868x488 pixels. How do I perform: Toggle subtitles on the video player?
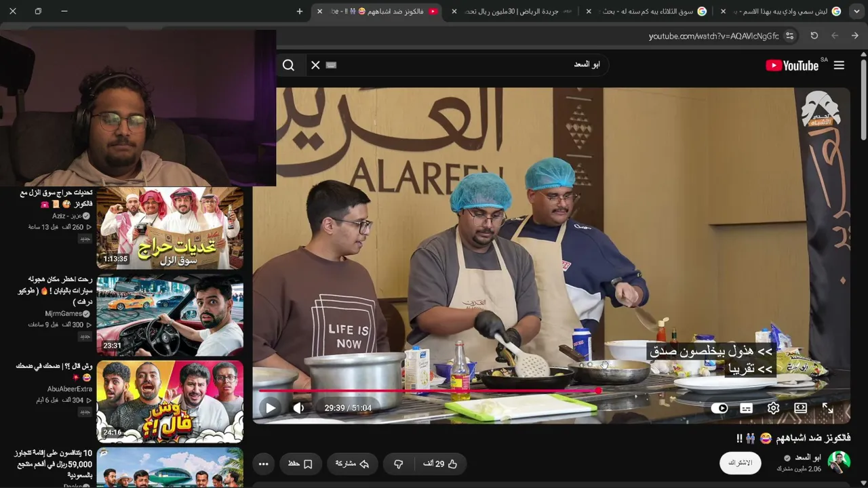click(746, 408)
